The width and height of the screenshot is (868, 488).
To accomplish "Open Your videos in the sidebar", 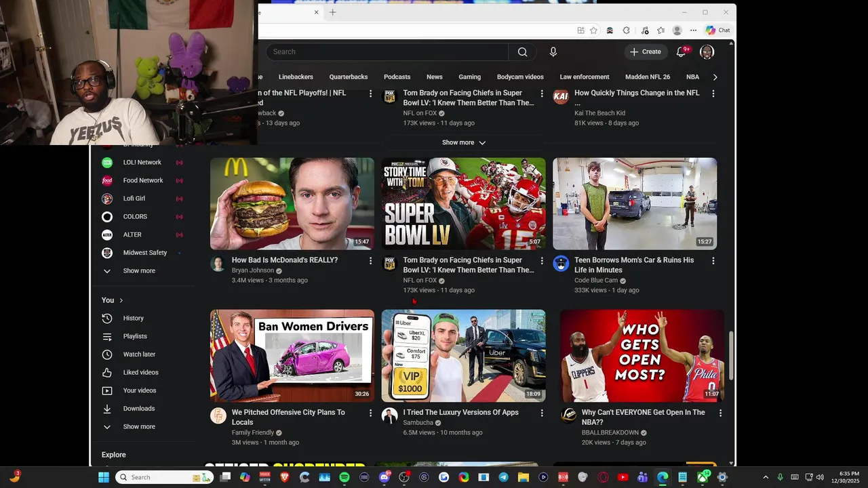I will (x=140, y=390).
